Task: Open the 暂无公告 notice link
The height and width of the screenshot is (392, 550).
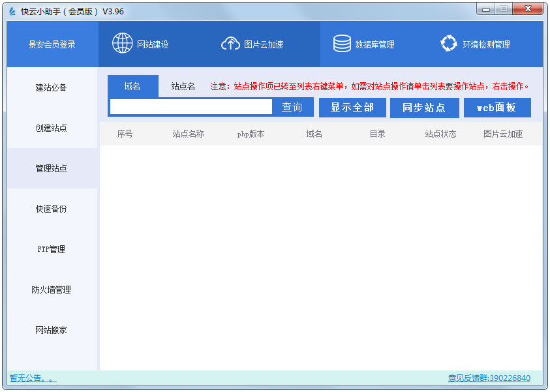Action: (33, 378)
